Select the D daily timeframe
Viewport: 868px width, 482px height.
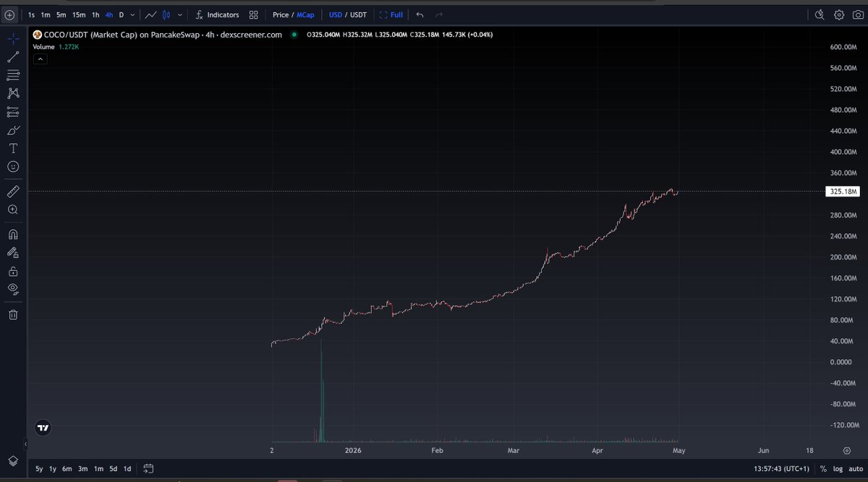point(122,14)
